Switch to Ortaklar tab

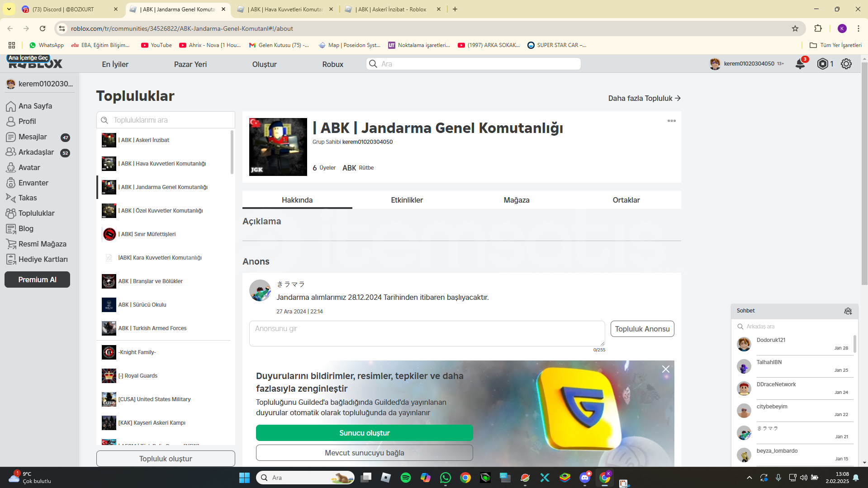(626, 200)
